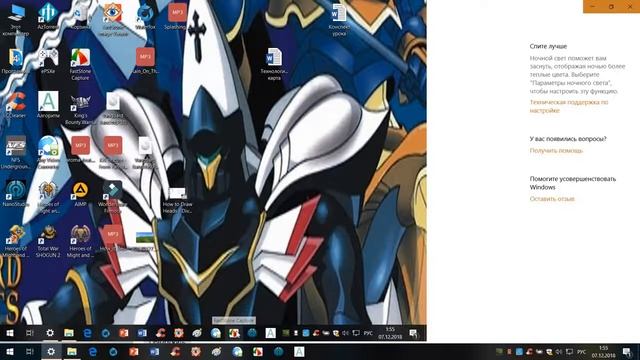
Task: Launch PowerPoint from the bottommost taskbar
Action: [133, 351]
